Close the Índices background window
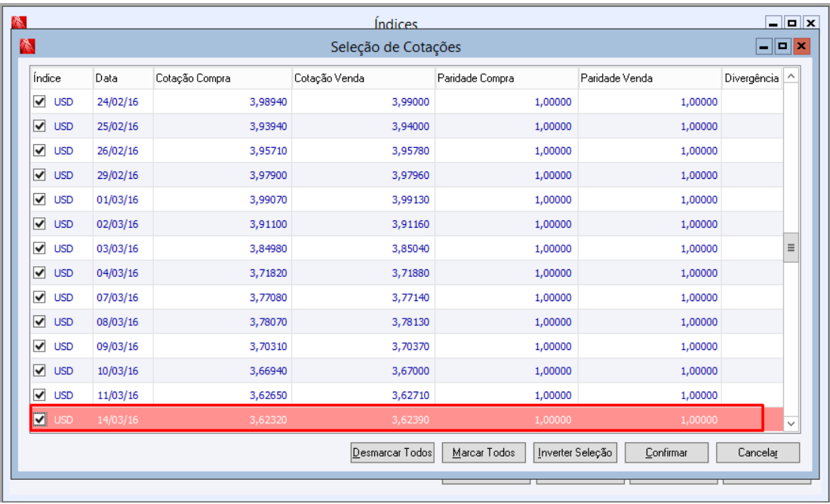The height and width of the screenshot is (504, 830). [811, 23]
